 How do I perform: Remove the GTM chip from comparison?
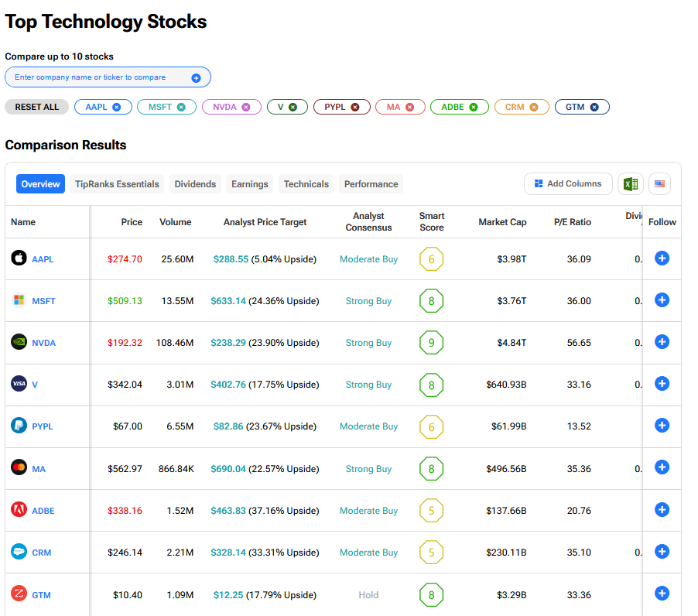pyautogui.click(x=594, y=107)
